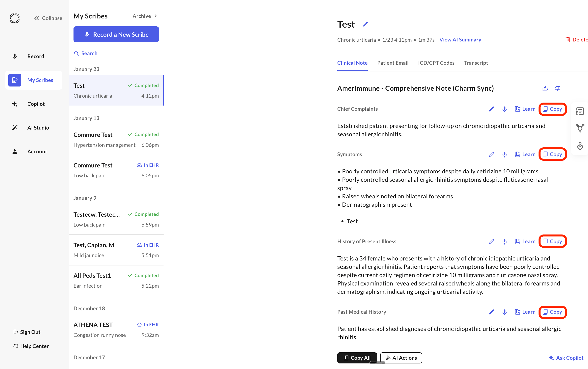Click the Search scribes field
The height and width of the screenshot is (369, 588).
[x=86, y=53]
